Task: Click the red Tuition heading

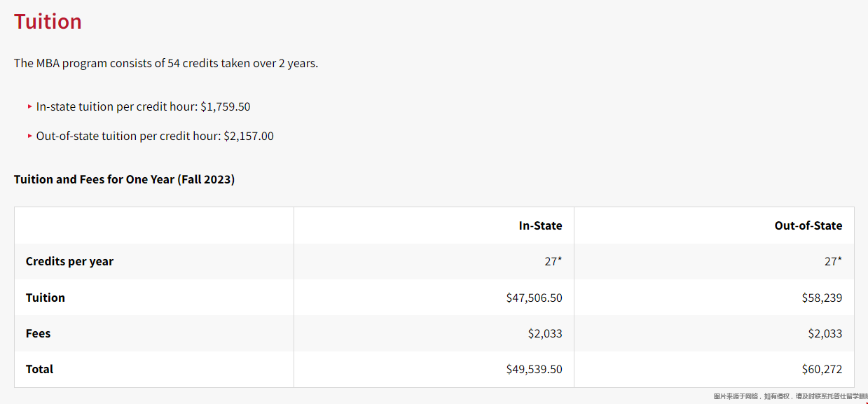Action: tap(48, 22)
